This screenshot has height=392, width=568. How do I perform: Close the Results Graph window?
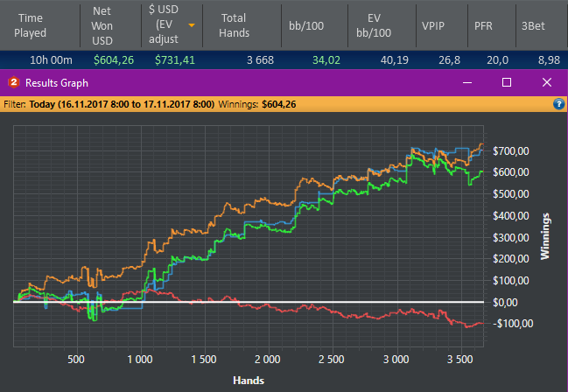[547, 82]
